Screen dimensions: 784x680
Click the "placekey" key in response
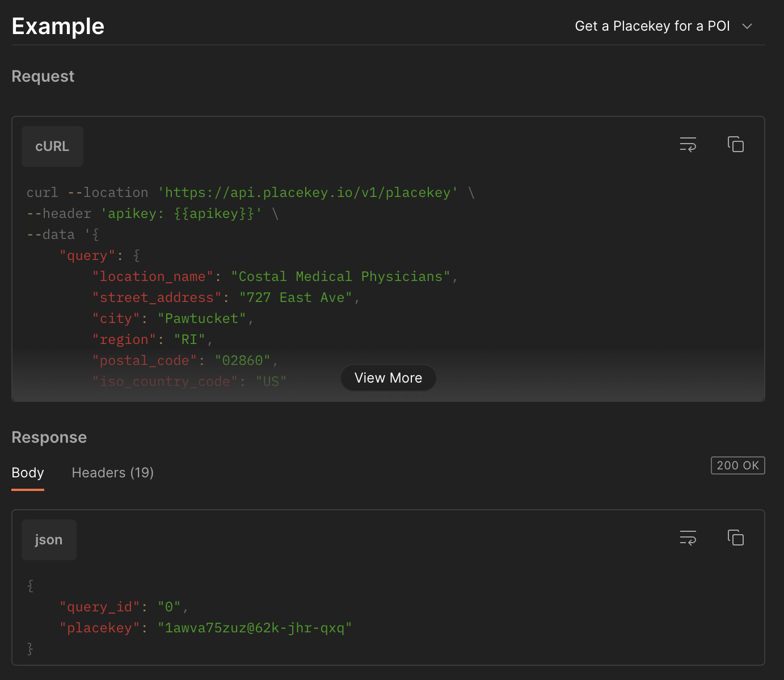(100, 628)
